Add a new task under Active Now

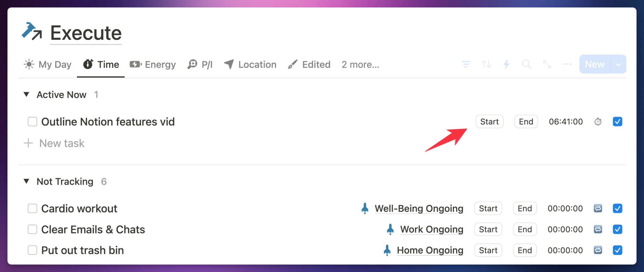coord(54,143)
